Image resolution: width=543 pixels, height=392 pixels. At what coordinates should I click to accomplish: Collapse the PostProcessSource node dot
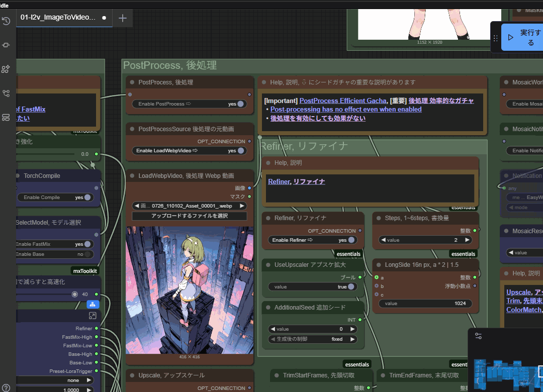[x=132, y=129]
